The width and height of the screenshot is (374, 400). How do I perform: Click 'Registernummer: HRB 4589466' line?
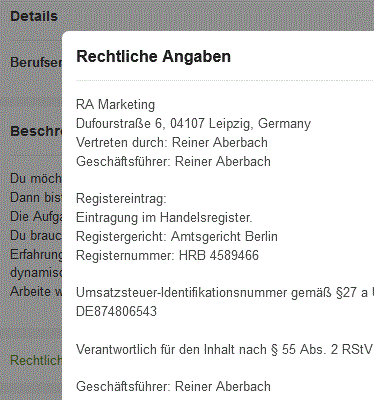[167, 256]
